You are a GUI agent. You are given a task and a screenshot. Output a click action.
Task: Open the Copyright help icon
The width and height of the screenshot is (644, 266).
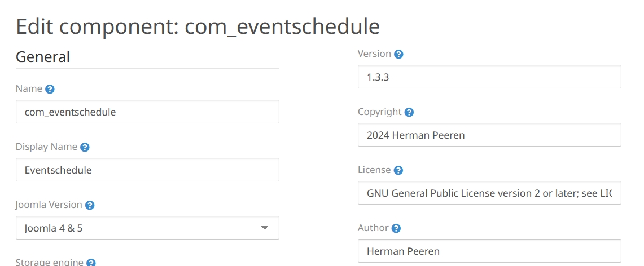(x=409, y=112)
